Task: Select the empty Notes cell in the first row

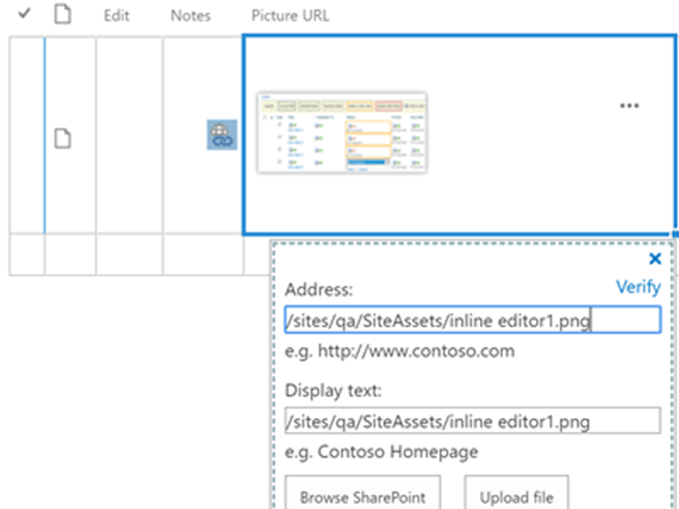Action: coord(203,135)
